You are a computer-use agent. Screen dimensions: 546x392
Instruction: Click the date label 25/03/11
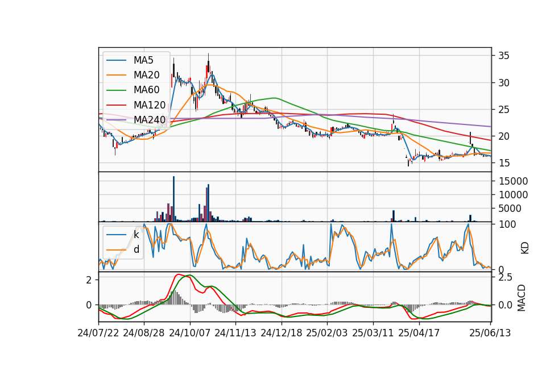tap(373, 333)
